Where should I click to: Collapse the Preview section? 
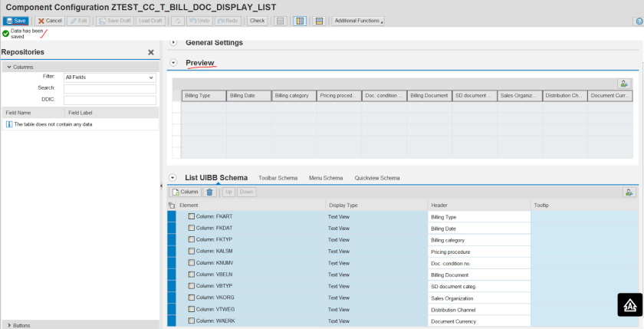tap(173, 63)
